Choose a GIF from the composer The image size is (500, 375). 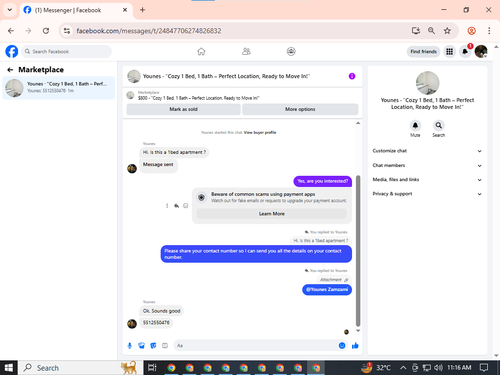[165, 346]
